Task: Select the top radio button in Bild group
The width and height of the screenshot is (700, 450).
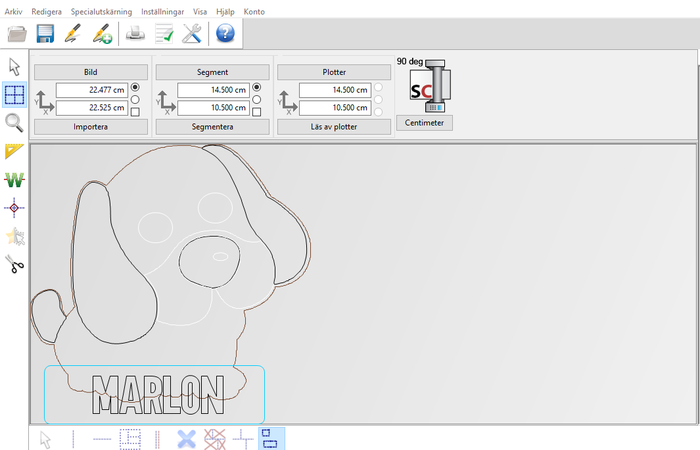Action: pos(135,87)
